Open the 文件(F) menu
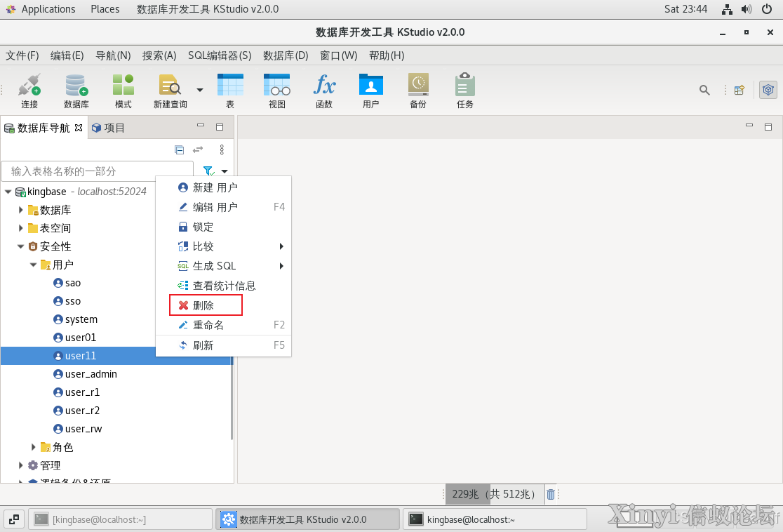This screenshot has height=532, width=783. pyautogui.click(x=22, y=55)
